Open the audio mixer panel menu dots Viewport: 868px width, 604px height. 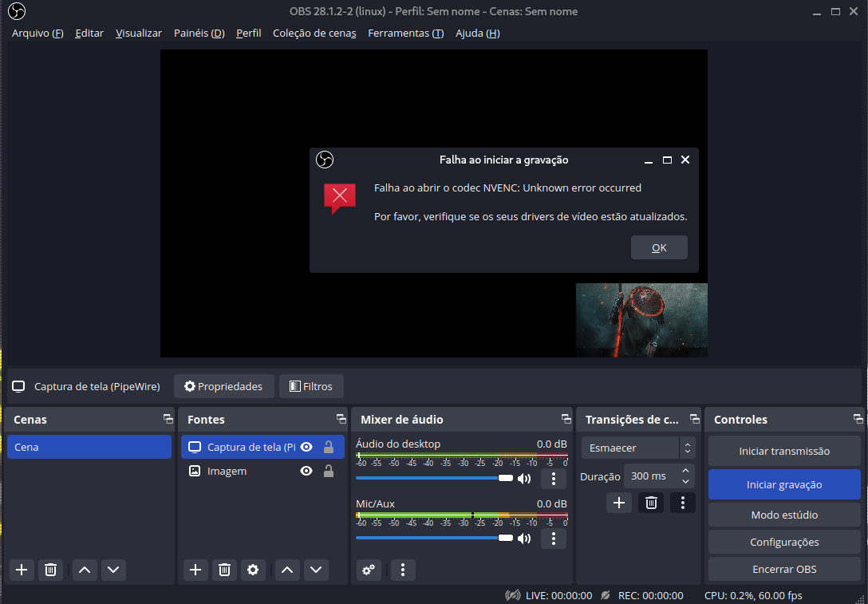[404, 570]
